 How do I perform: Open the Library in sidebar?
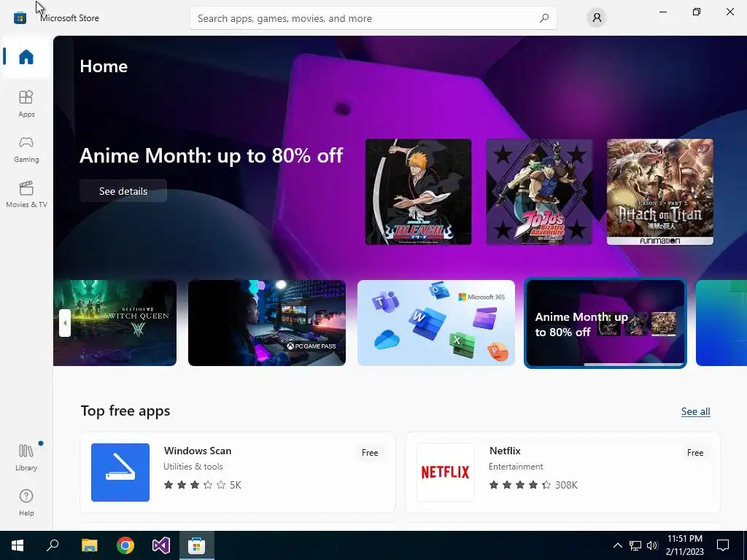pos(26,457)
